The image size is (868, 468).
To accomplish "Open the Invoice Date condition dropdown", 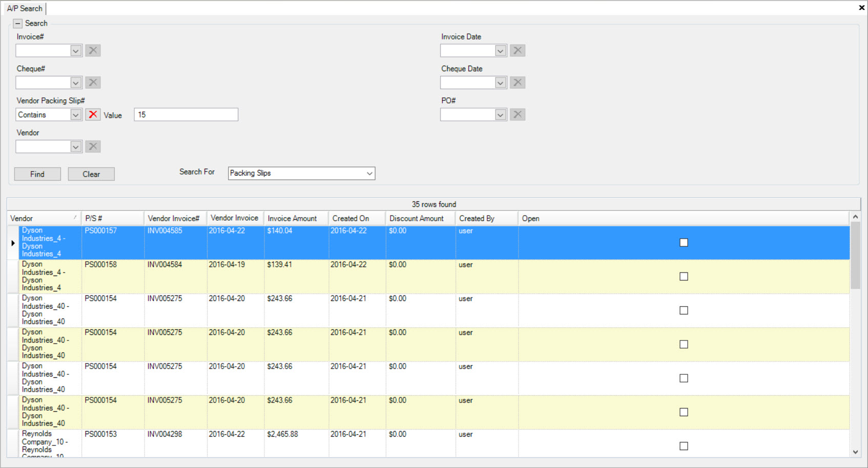I will (x=501, y=51).
